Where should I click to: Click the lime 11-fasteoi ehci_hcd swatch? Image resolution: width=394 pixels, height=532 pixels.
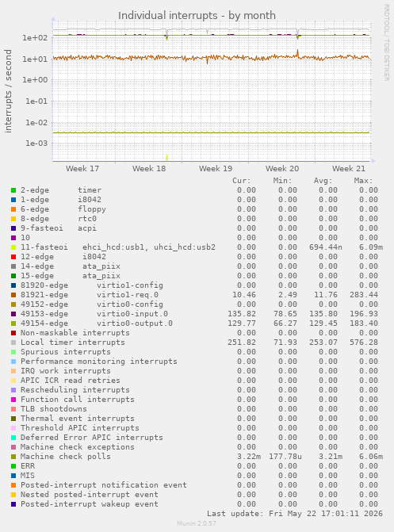13,247
